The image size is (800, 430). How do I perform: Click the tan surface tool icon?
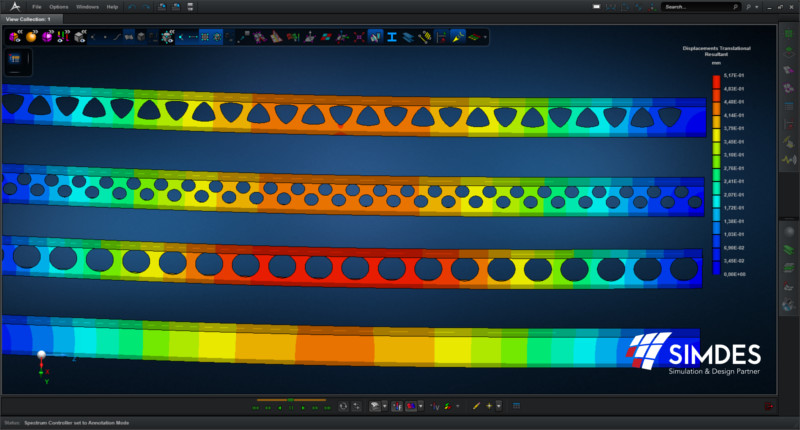(276, 37)
